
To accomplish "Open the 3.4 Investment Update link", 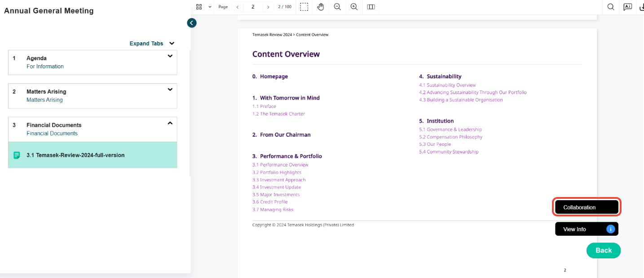I will [277, 187].
